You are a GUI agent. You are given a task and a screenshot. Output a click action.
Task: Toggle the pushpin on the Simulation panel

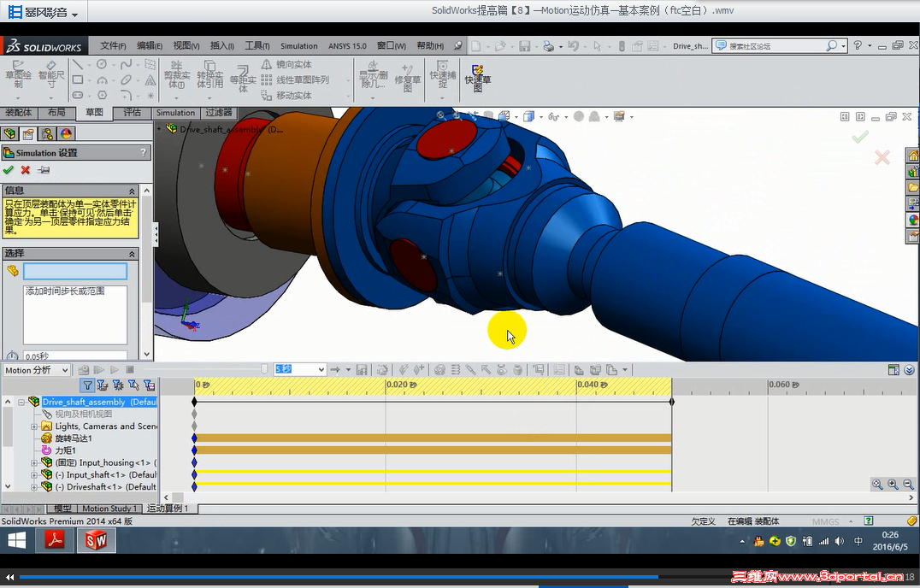pos(44,169)
